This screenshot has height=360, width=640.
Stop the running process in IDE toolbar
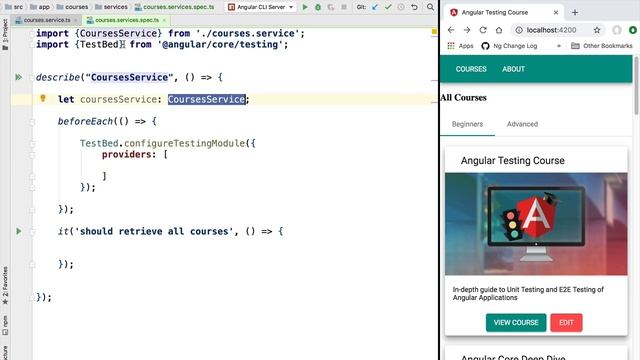[344, 7]
